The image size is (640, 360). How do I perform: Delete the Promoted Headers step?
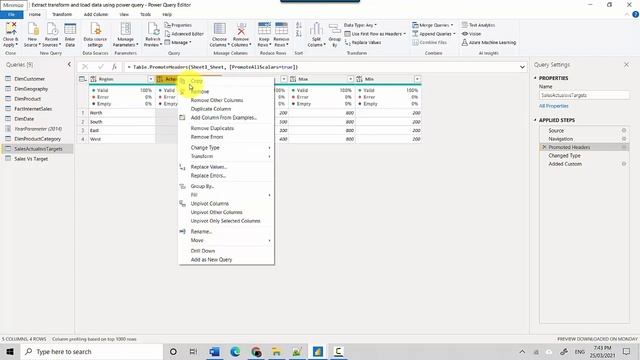pyautogui.click(x=544, y=147)
